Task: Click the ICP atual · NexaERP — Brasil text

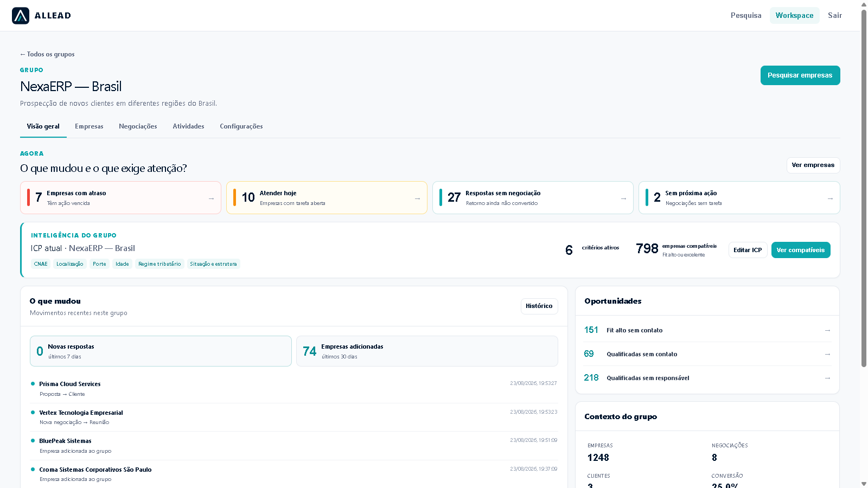Action: pyautogui.click(x=83, y=248)
